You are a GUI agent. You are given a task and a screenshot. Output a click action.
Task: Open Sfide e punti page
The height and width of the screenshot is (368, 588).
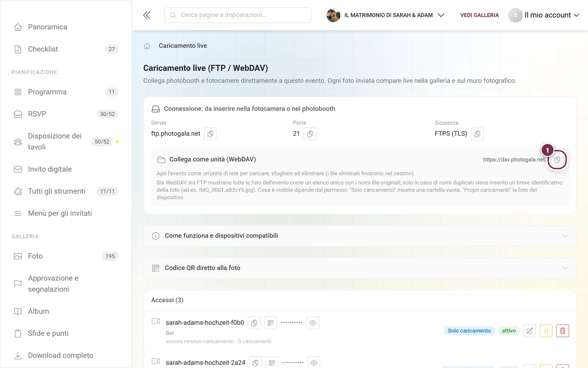click(x=66, y=334)
